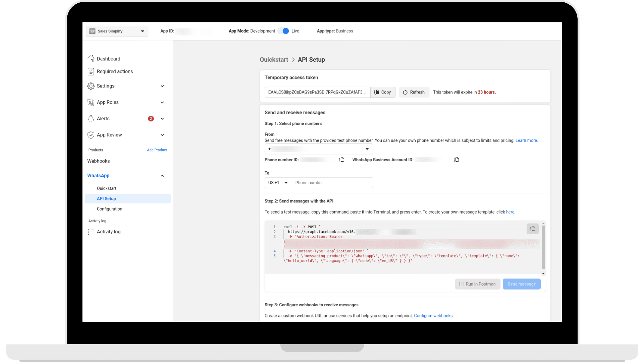Image resolution: width=644 pixels, height=362 pixels.
Task: Copy the WhatsApp Business Account ID icon
Action: click(x=456, y=160)
